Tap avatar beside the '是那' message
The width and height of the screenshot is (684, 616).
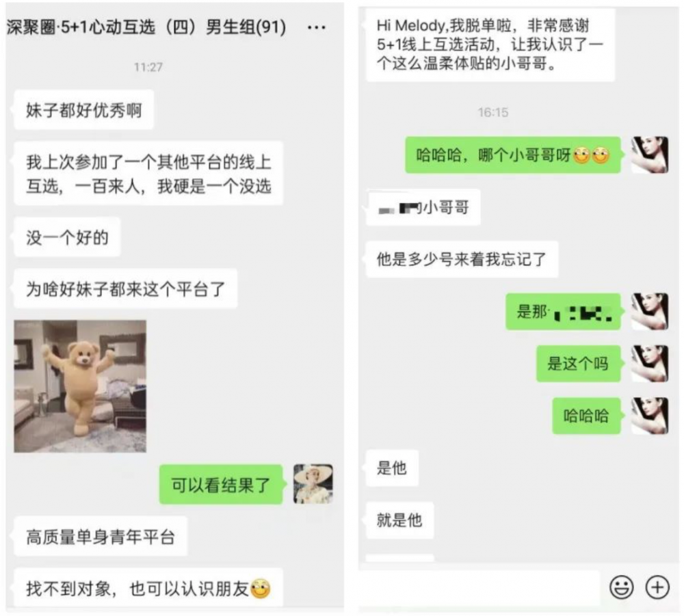pyautogui.click(x=650, y=311)
